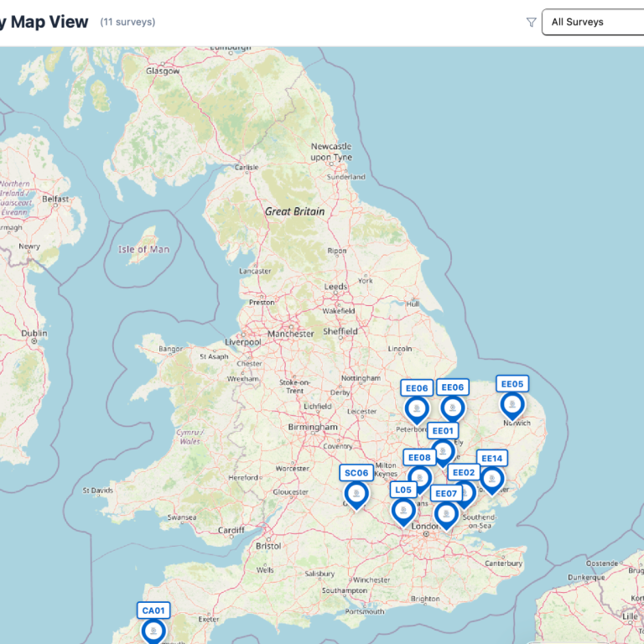Click the Dublin label on the map
This screenshot has height=644, width=644.
tap(34, 333)
